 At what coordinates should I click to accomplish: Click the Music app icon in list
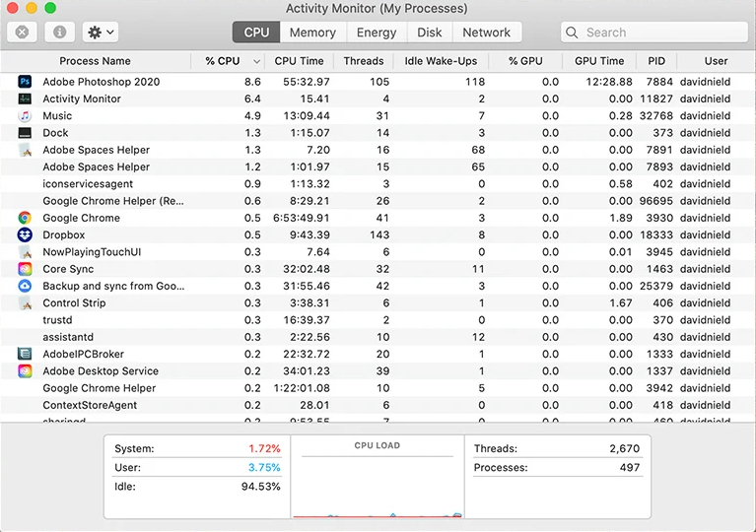pyautogui.click(x=25, y=115)
